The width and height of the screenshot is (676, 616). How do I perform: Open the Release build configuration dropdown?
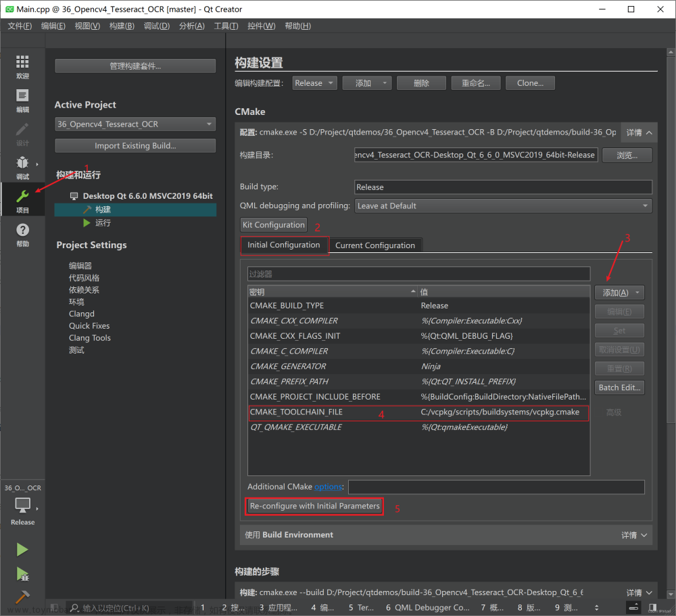315,83
